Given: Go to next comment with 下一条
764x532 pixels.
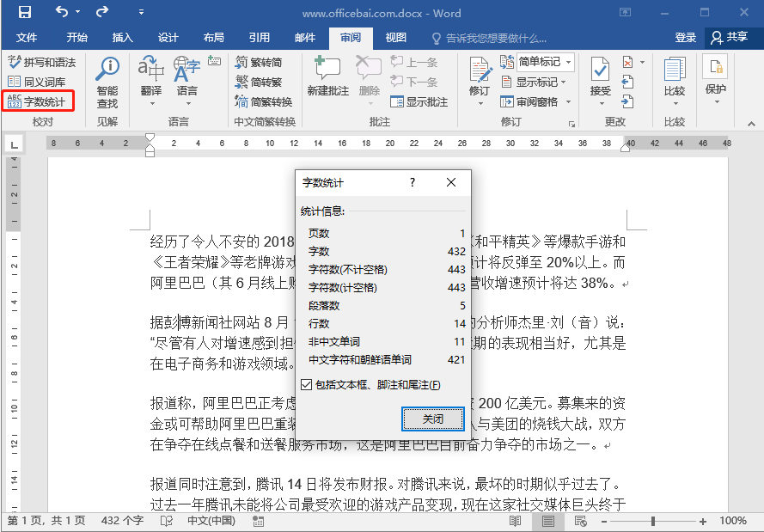Looking at the screenshot, I should 414,82.
